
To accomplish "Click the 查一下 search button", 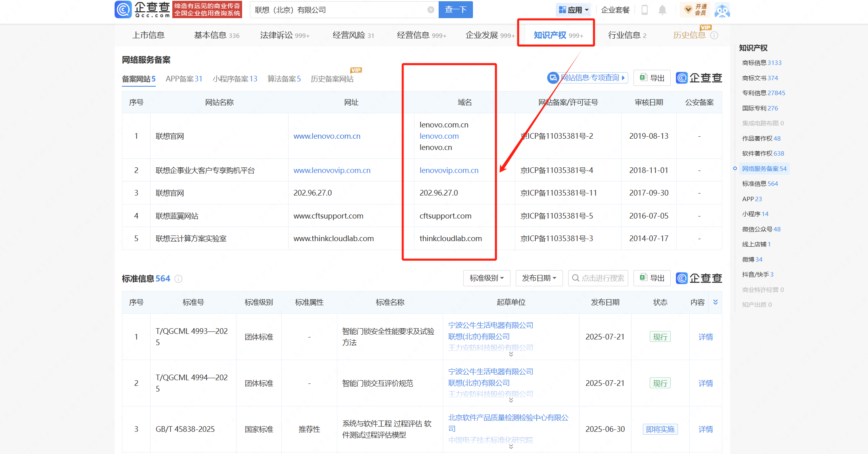I will click(x=456, y=10).
